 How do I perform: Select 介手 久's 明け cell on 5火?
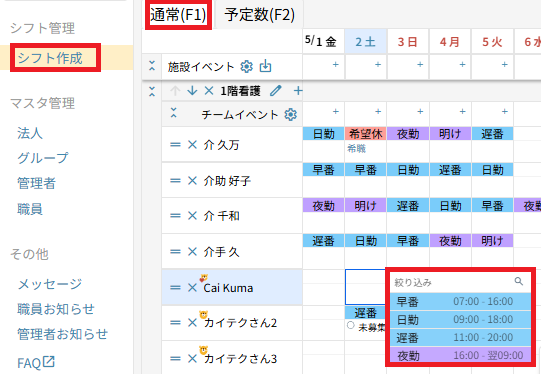[x=492, y=240]
